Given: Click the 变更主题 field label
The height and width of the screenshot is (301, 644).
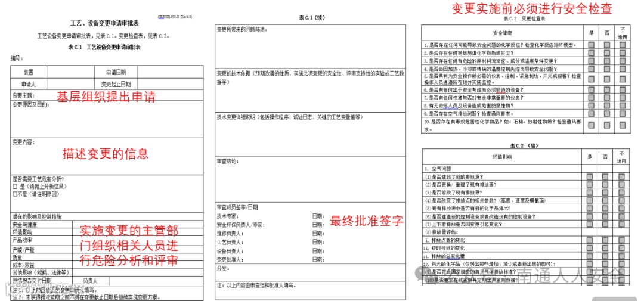Looking at the screenshot, I should point(23,96).
